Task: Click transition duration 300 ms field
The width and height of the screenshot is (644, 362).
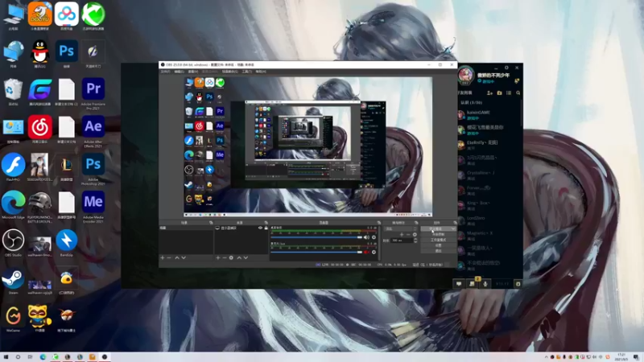Action: point(402,240)
